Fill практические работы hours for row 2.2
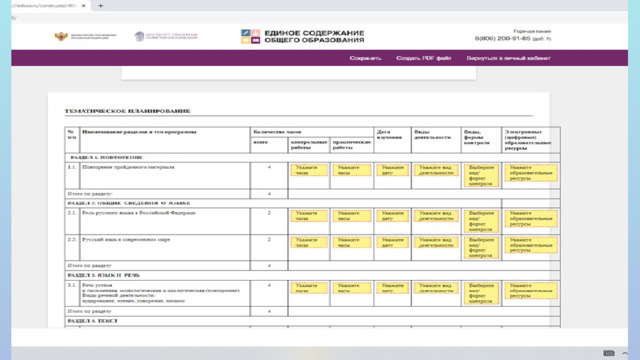Viewport: 640px width, 360px height. [x=351, y=242]
